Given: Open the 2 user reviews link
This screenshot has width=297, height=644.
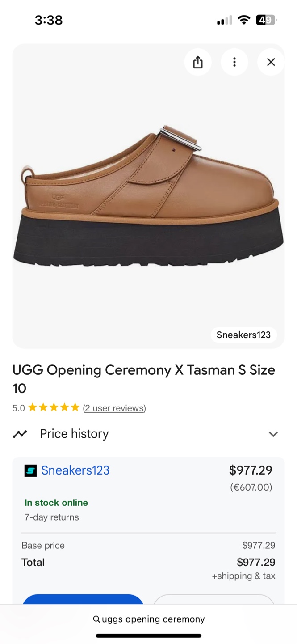Looking at the screenshot, I should [x=114, y=408].
